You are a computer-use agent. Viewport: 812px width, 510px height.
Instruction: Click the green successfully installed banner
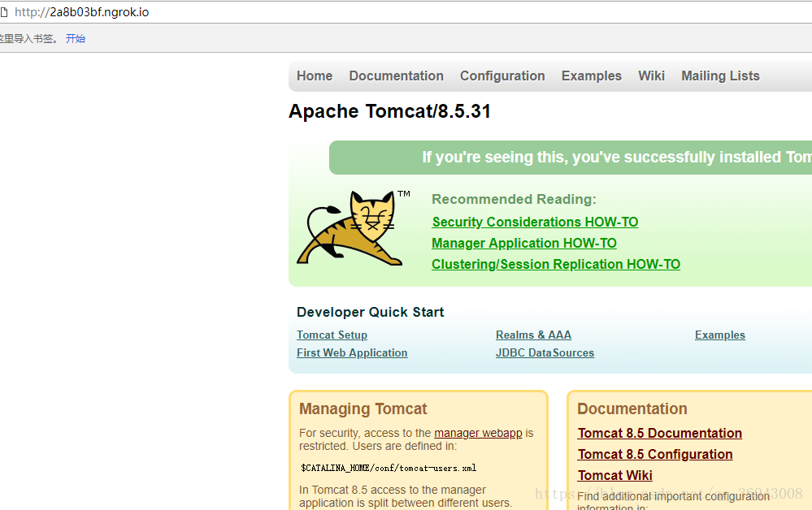(x=570, y=158)
